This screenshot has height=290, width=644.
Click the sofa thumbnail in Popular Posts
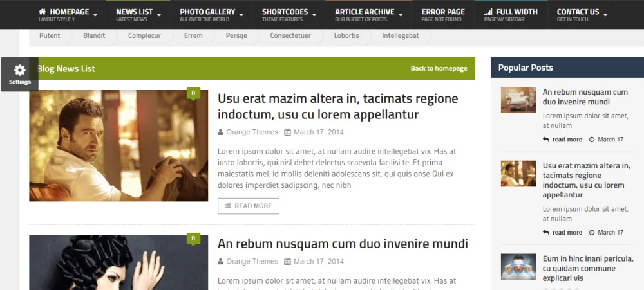[x=518, y=100]
